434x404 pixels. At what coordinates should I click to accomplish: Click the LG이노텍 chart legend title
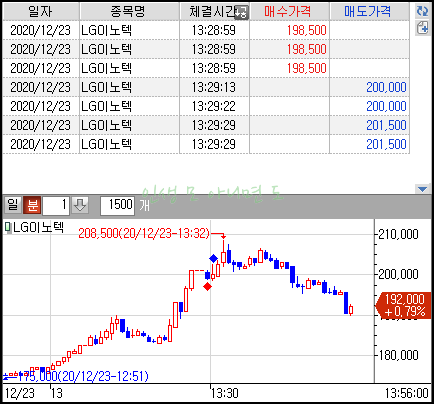(38, 228)
